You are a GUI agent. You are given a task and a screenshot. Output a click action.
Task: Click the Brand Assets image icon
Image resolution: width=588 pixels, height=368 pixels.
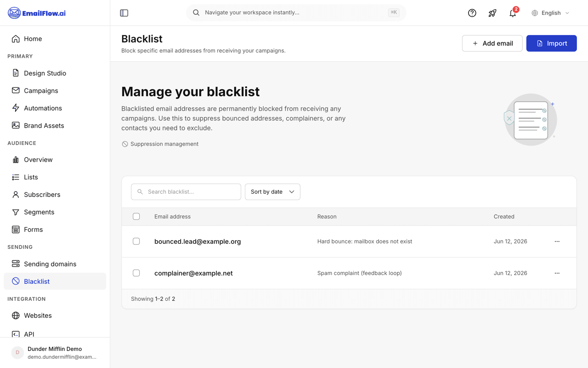coord(16,126)
